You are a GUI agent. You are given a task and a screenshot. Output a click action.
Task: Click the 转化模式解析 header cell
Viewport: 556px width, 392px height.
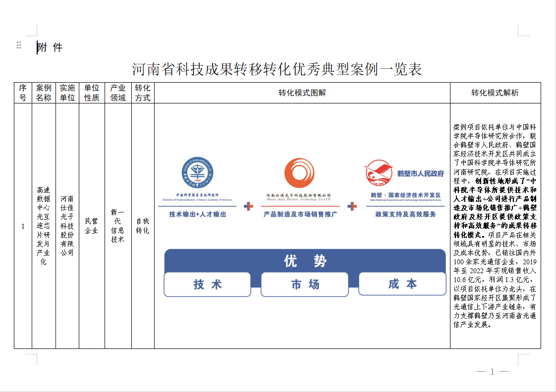[496, 93]
